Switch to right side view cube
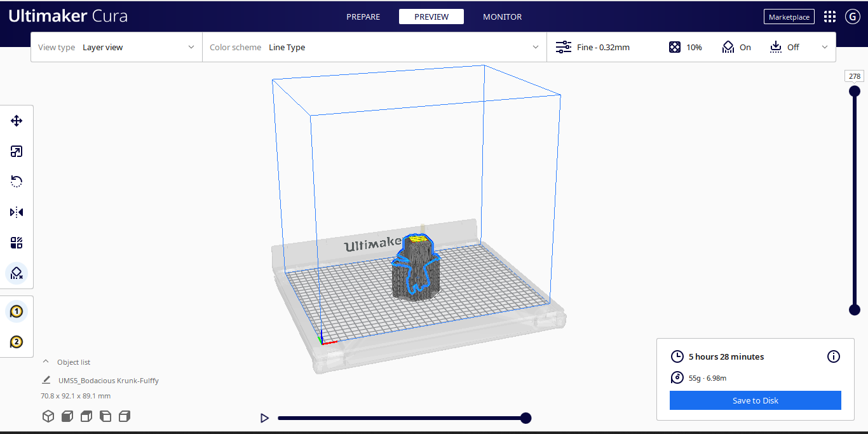This screenshot has height=434, width=868. [x=125, y=416]
